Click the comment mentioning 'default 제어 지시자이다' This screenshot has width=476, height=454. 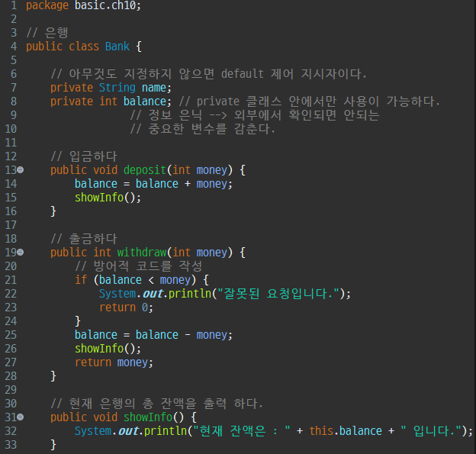pos(208,74)
